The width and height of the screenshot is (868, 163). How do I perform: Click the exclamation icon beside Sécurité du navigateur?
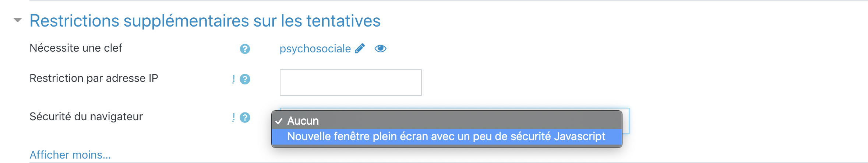233,118
